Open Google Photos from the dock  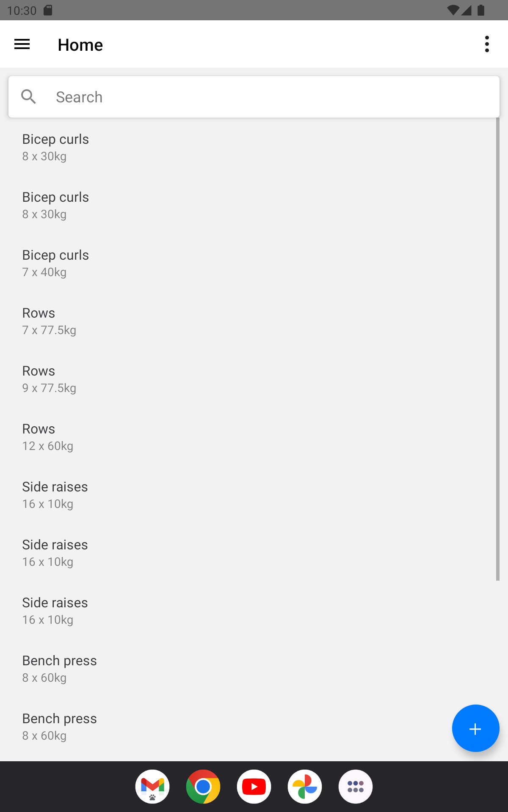point(305,787)
